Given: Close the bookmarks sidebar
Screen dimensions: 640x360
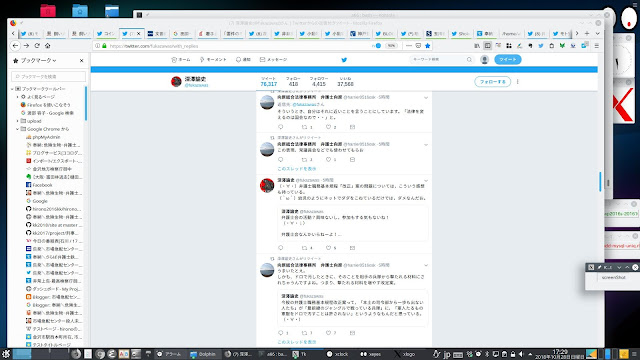Looking at the screenshot, I should click(81, 60).
